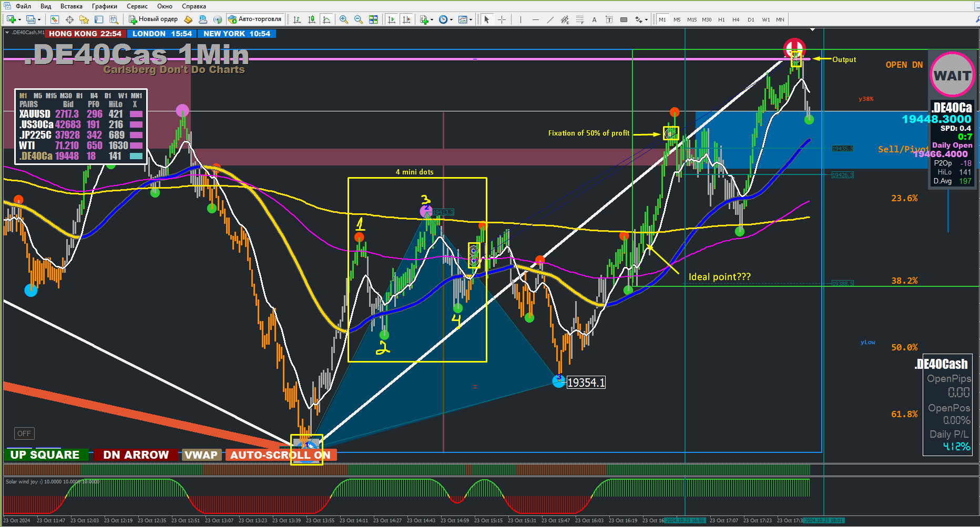
Task: Open the Templates dropdown arrow
Action: click(471, 20)
